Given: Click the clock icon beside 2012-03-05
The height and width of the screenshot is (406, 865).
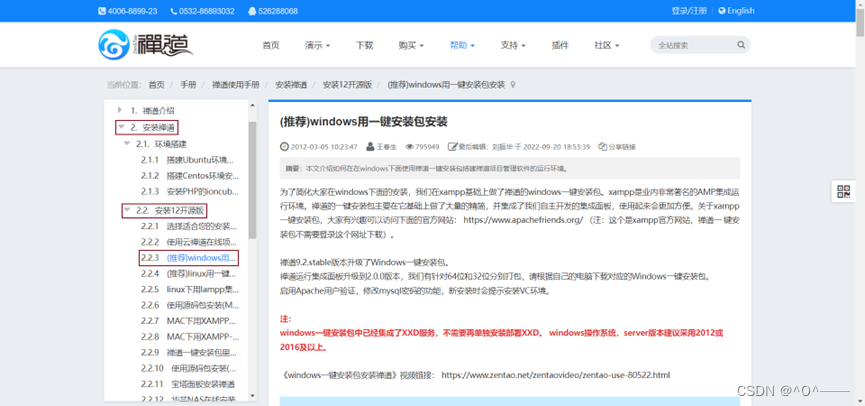Looking at the screenshot, I should 284,147.
